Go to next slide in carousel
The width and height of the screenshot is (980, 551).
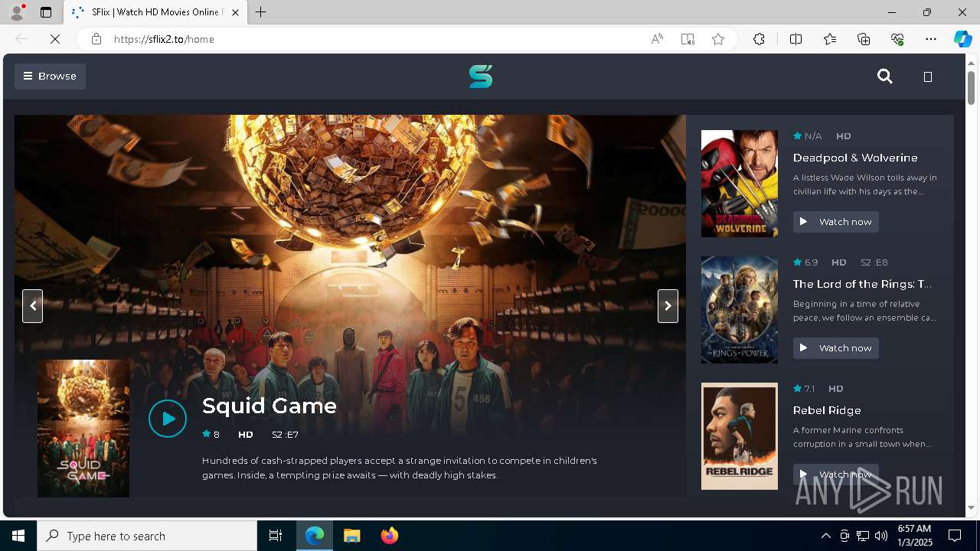tap(668, 306)
